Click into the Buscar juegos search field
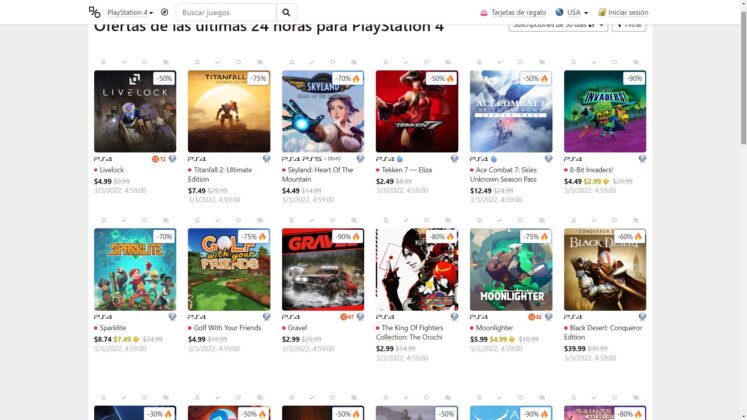The width and height of the screenshot is (747, 420). [x=226, y=12]
